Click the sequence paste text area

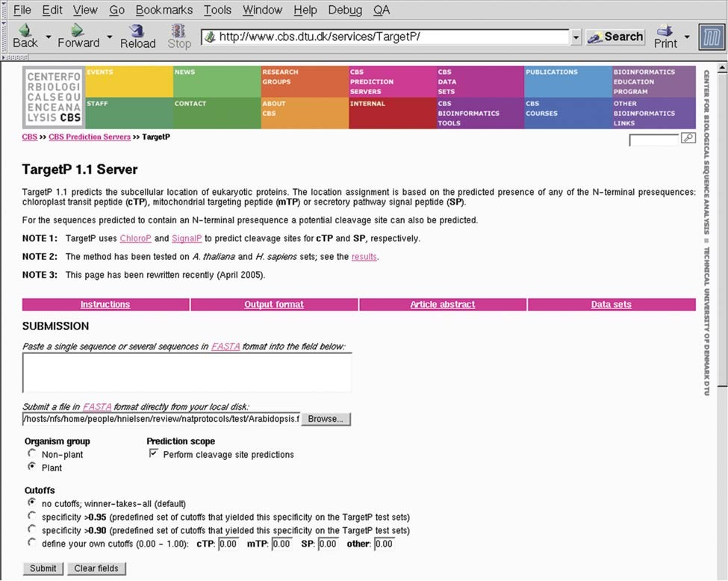[x=187, y=373]
